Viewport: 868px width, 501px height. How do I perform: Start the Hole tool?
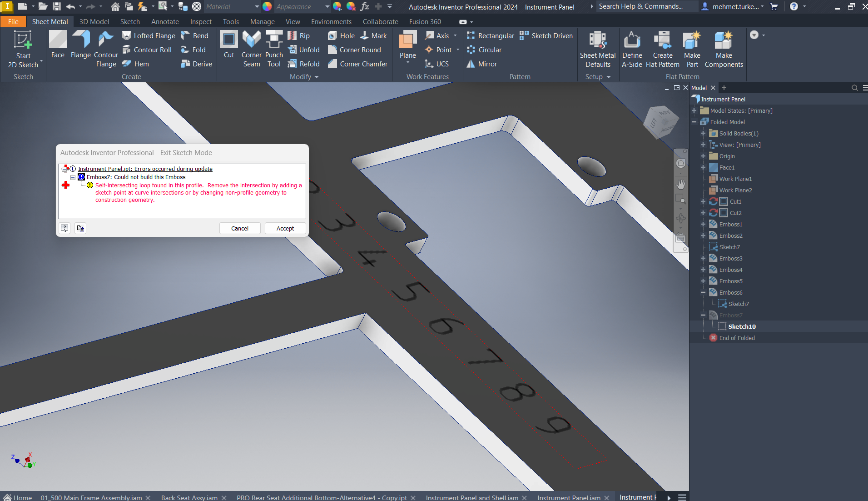click(341, 35)
